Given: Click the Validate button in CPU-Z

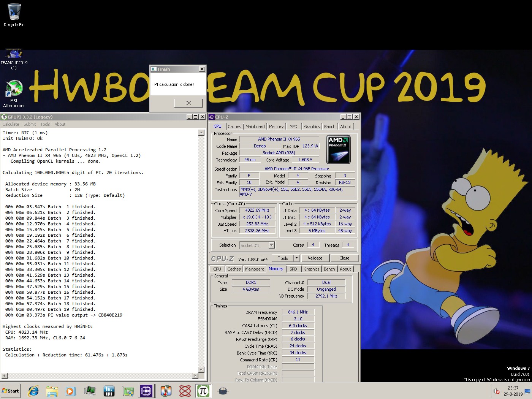Looking at the screenshot, I should click(315, 258).
